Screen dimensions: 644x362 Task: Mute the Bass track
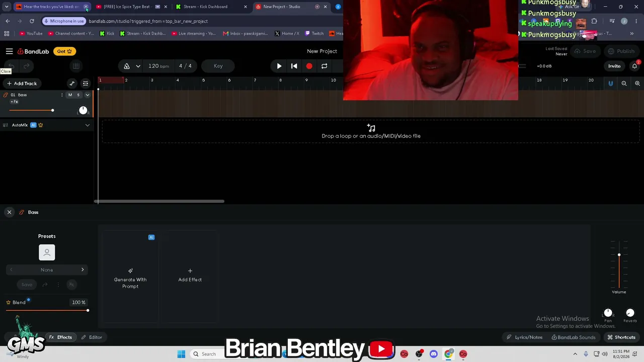[70, 95]
